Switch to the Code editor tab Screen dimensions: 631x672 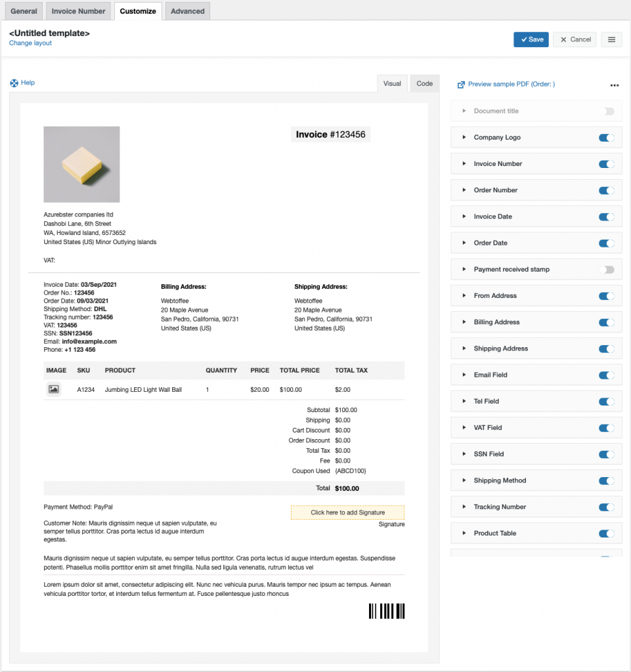[x=425, y=83]
